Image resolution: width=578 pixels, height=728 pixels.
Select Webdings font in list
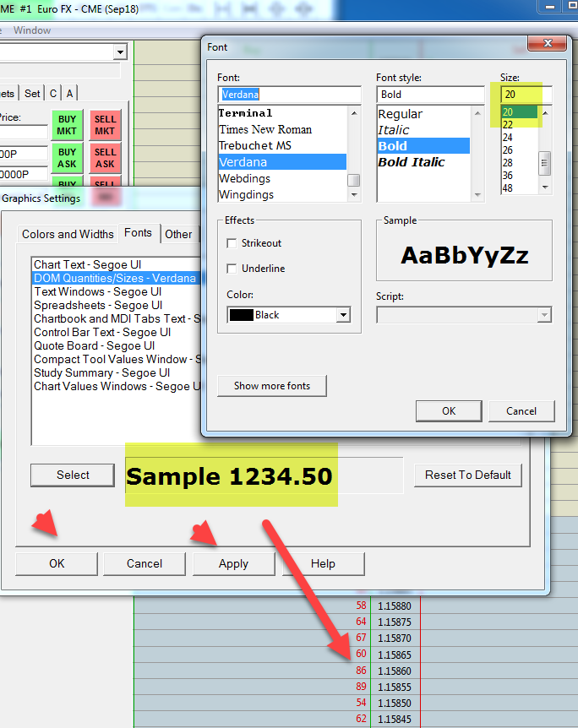[x=282, y=179]
